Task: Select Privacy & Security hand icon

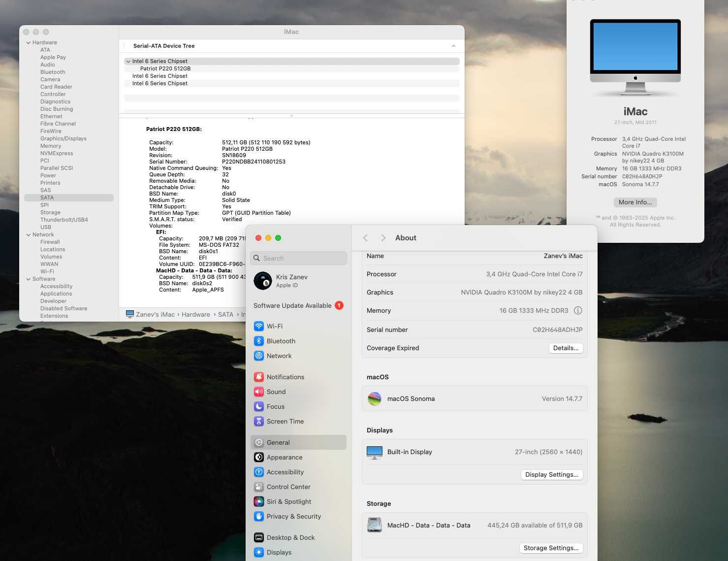Action: 259,516
